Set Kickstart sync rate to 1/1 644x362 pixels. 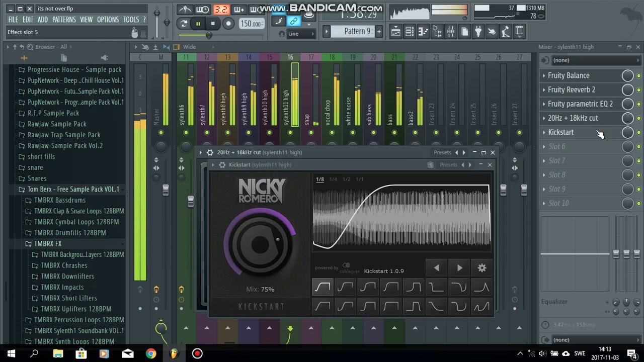coord(359,179)
